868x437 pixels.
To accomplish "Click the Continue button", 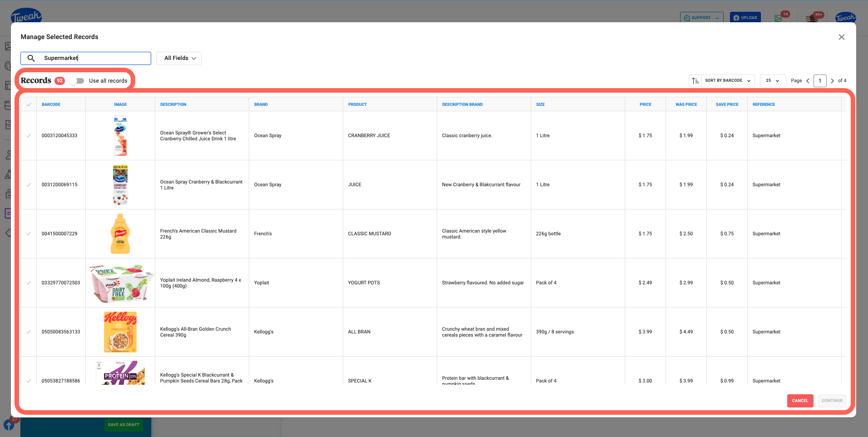I will pyautogui.click(x=832, y=401).
